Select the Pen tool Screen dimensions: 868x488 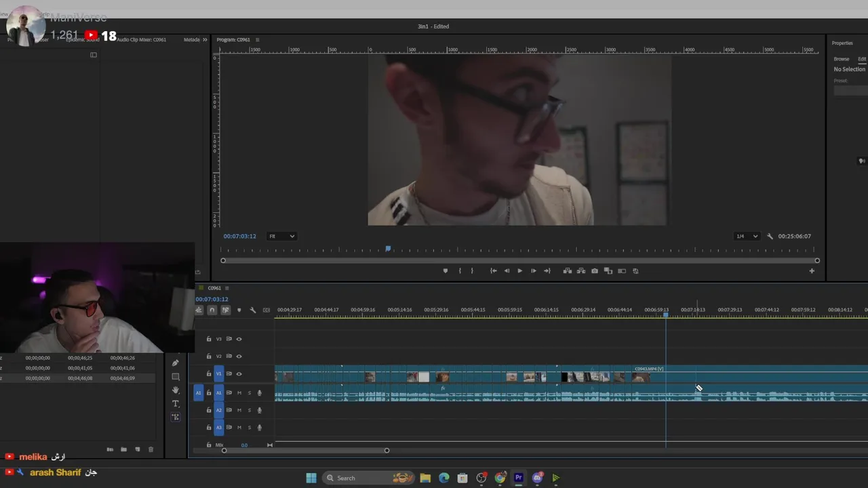tap(176, 363)
